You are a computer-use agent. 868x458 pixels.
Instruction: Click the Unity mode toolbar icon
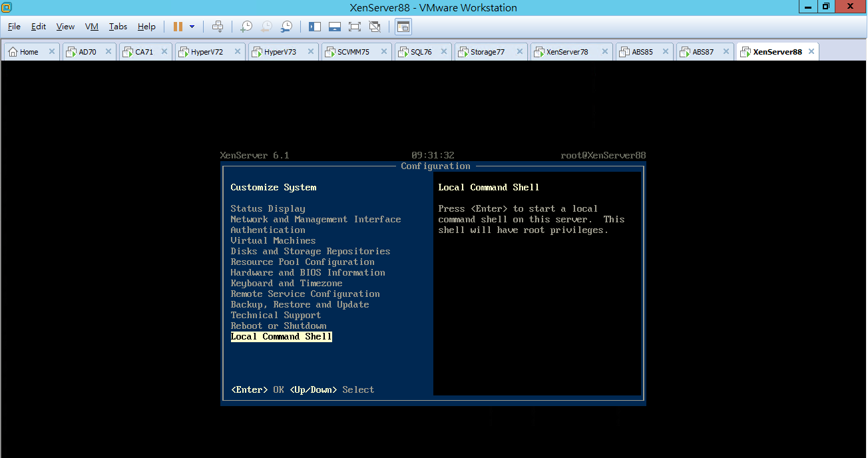pyautogui.click(x=375, y=27)
